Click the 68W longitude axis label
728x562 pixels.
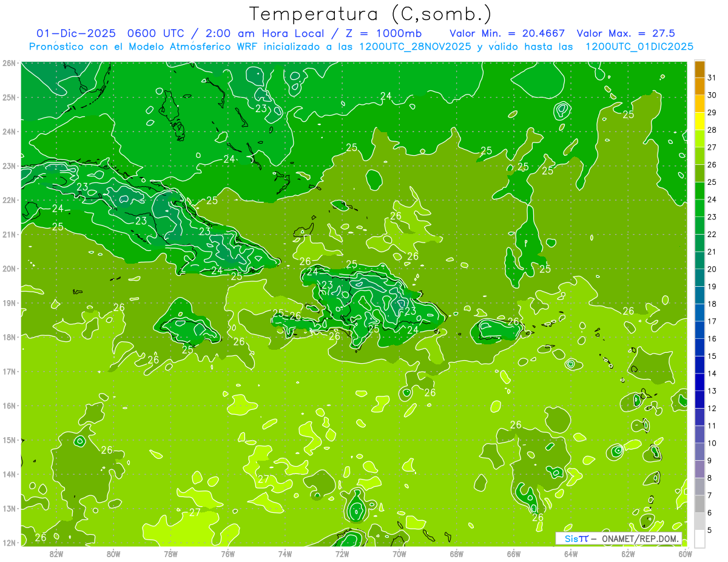point(457,554)
